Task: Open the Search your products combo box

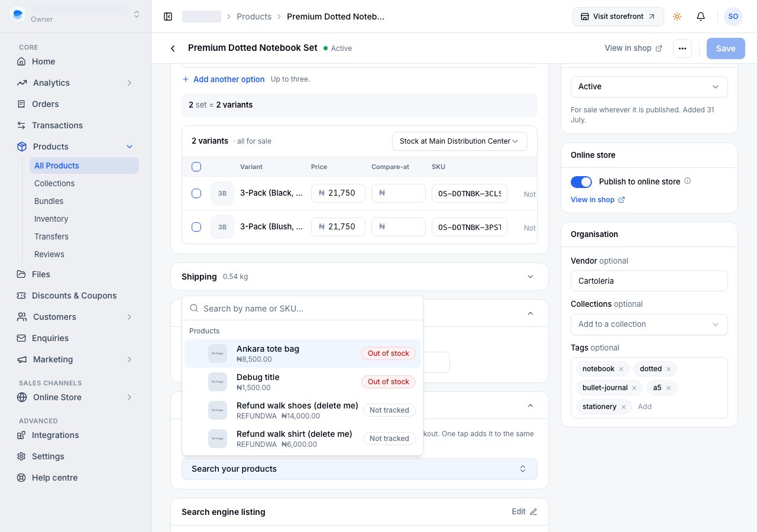Action: point(360,469)
